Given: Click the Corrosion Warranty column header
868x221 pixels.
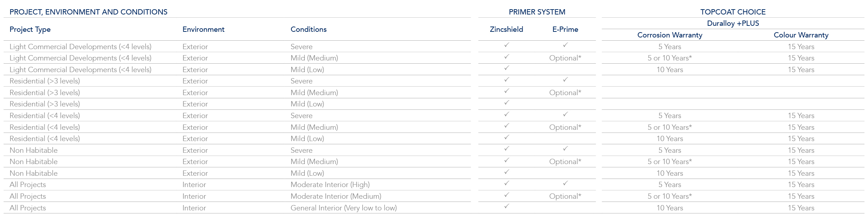Looking at the screenshot, I should pyautogui.click(x=670, y=35).
